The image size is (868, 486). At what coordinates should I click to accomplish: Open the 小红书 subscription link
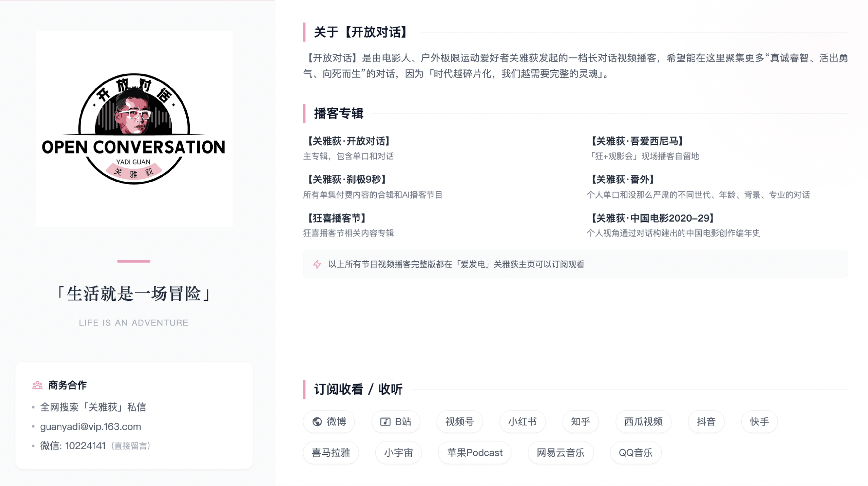point(522,421)
